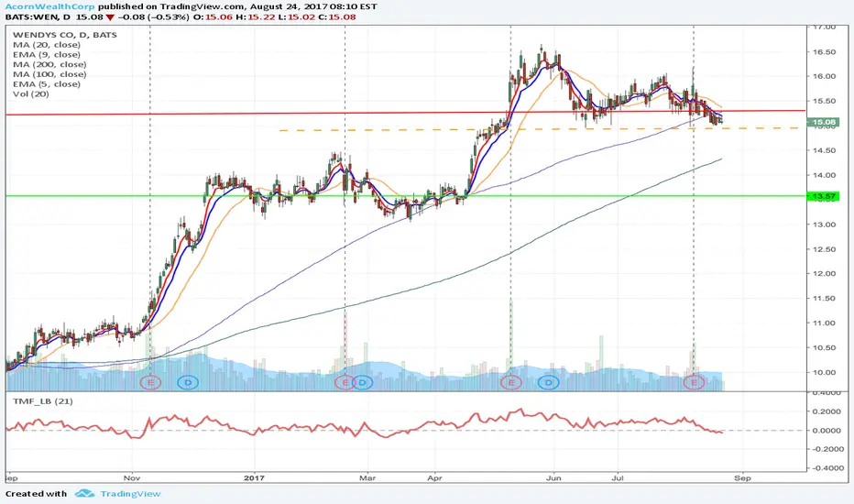
Task: Click the L:15.02 low value
Action: click(296, 16)
